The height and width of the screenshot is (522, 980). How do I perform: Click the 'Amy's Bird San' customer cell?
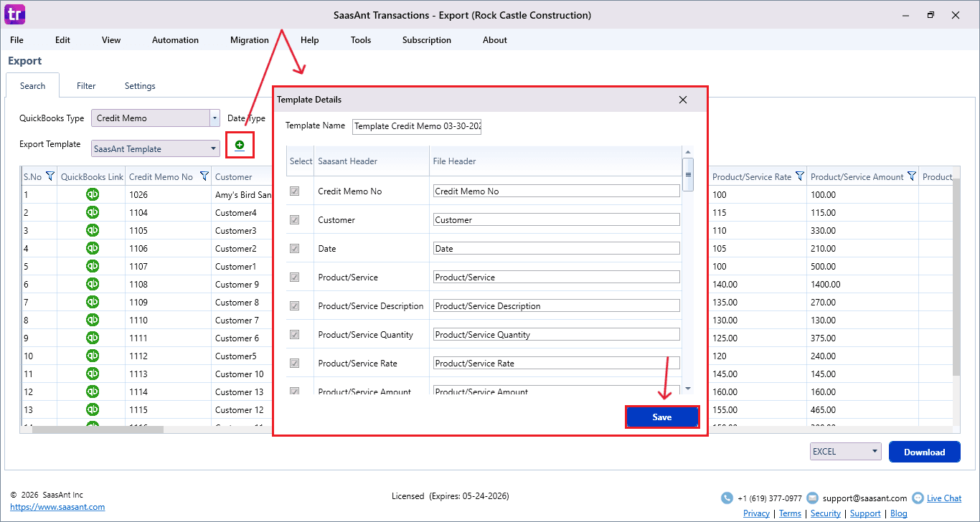click(x=243, y=194)
